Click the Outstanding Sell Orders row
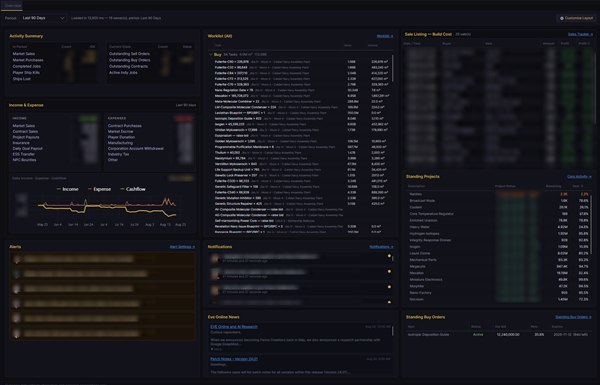Screen dimensions: 600x385 coord(150,54)
